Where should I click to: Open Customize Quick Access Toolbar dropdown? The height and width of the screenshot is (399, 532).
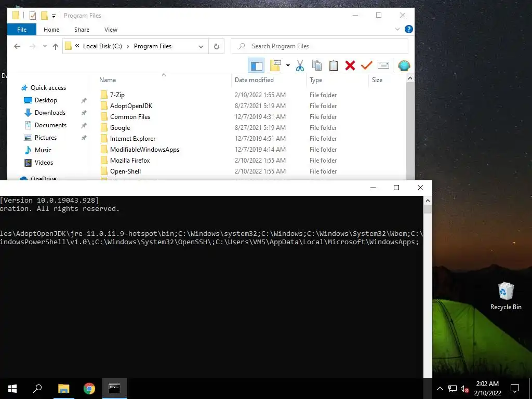[54, 16]
